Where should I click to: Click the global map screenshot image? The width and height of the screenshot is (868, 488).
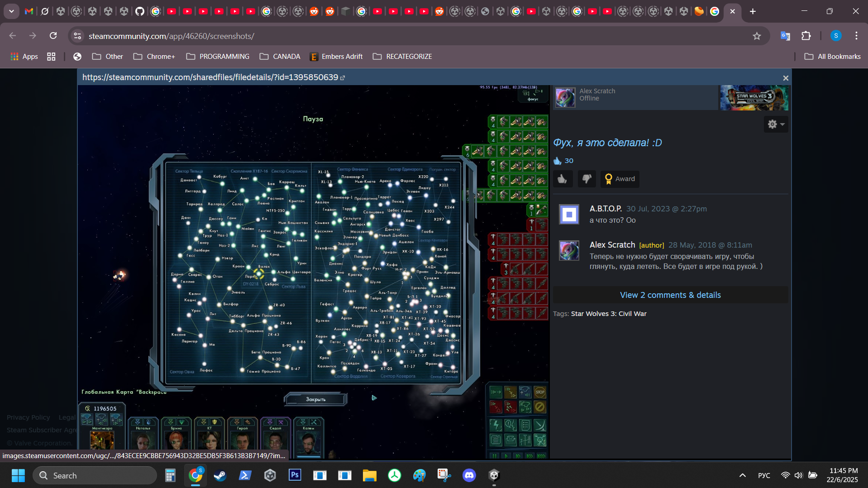(x=313, y=272)
